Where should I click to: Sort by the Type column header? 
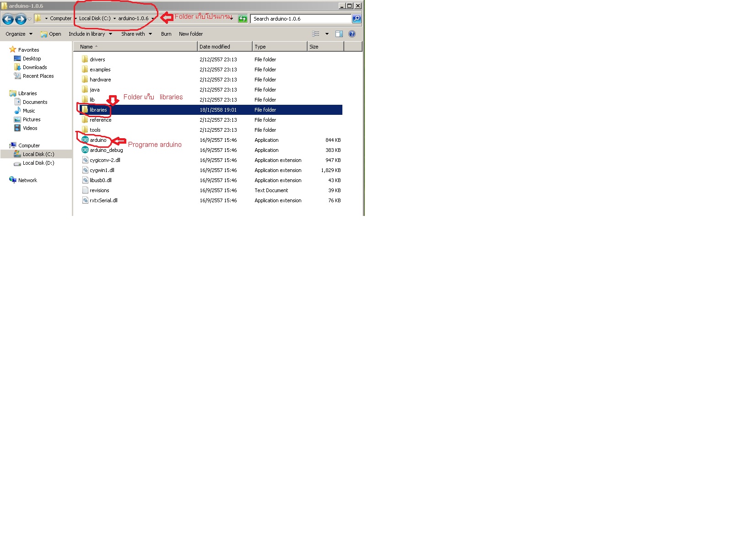tap(280, 47)
